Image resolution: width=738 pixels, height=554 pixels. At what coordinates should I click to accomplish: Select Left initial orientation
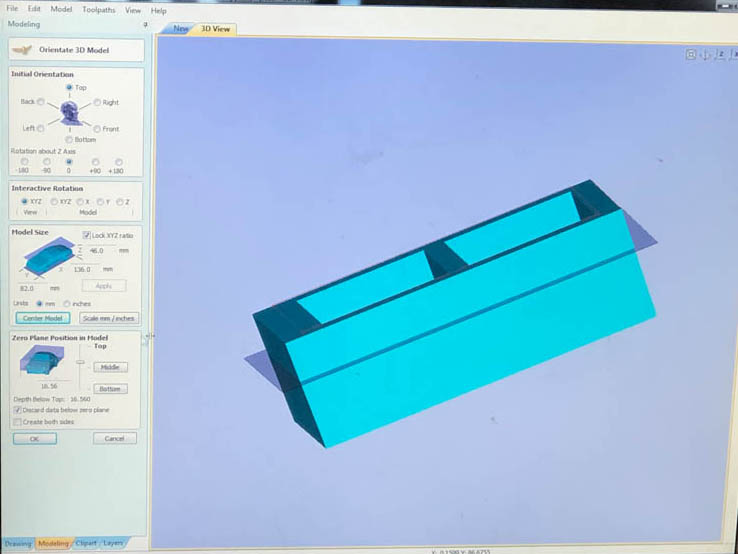40,128
